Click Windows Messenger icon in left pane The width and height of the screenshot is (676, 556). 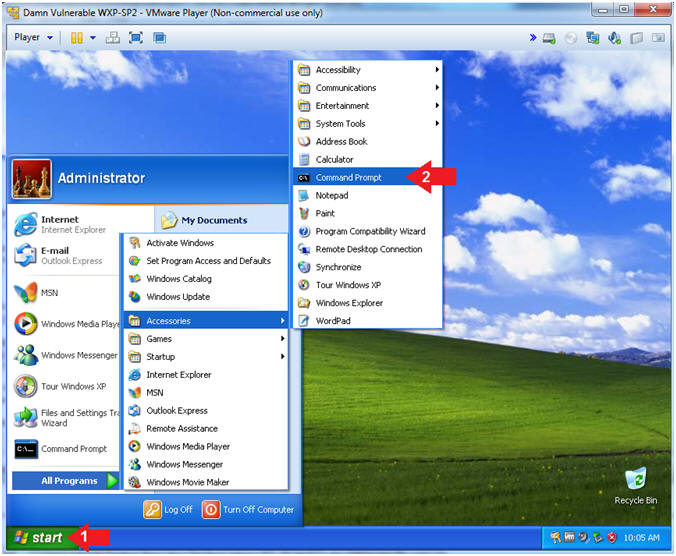coord(25,355)
